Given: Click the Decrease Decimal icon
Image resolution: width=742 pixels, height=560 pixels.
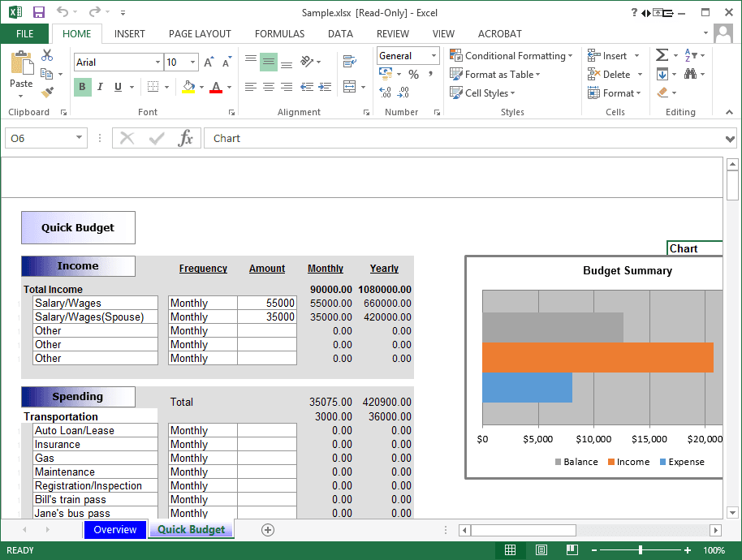Looking at the screenshot, I should point(403,93).
